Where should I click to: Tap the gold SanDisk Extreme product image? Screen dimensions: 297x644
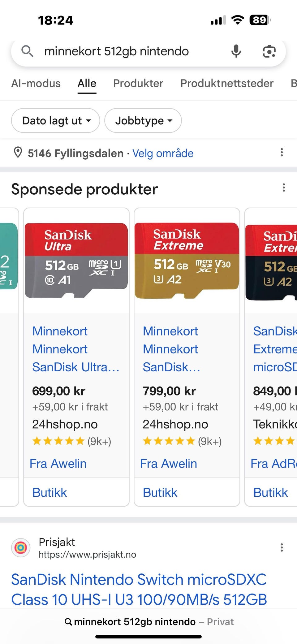[187, 261]
